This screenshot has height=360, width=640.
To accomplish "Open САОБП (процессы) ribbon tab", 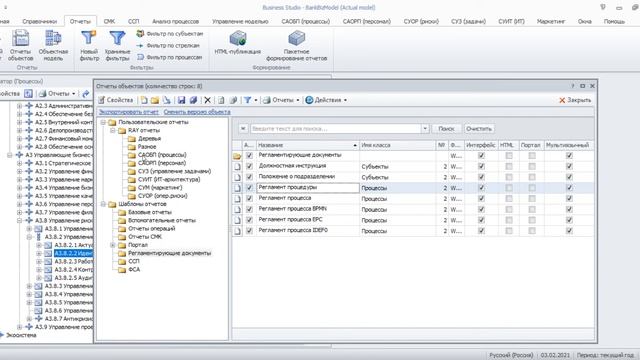I will (x=306, y=21).
